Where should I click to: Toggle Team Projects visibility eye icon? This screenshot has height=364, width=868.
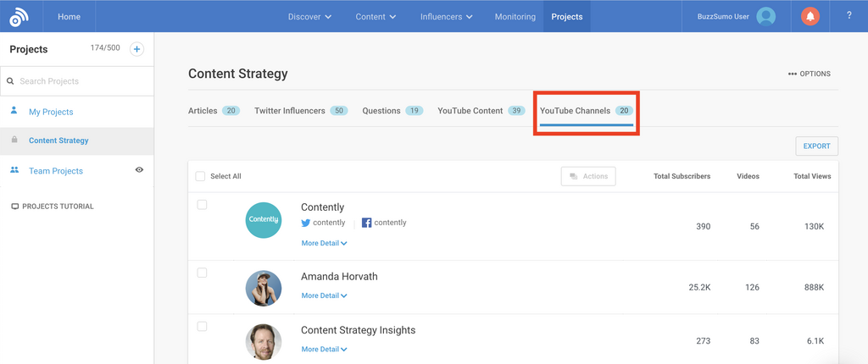139,170
